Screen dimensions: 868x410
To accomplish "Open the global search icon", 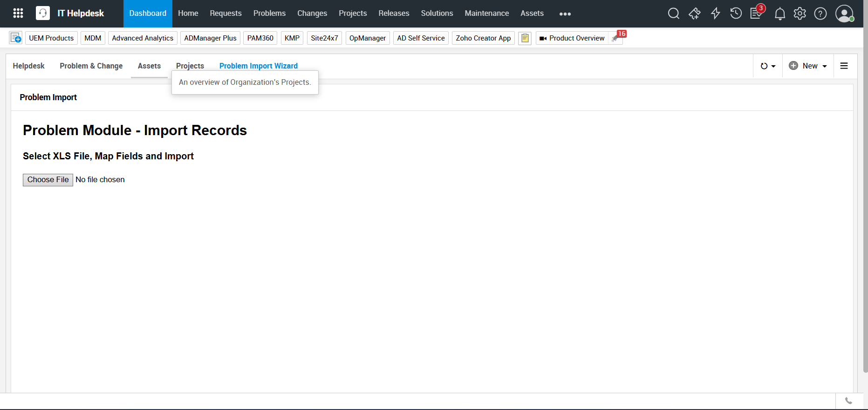I will (x=673, y=14).
